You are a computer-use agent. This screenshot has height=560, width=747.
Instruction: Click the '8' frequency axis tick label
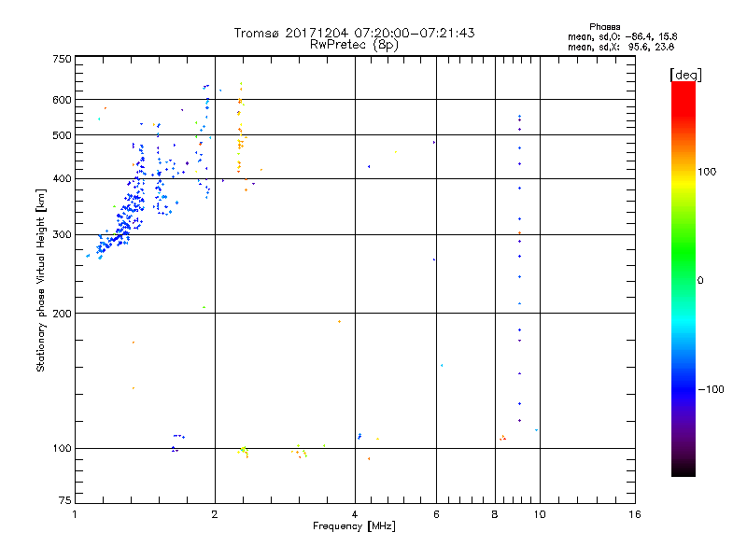495,514
